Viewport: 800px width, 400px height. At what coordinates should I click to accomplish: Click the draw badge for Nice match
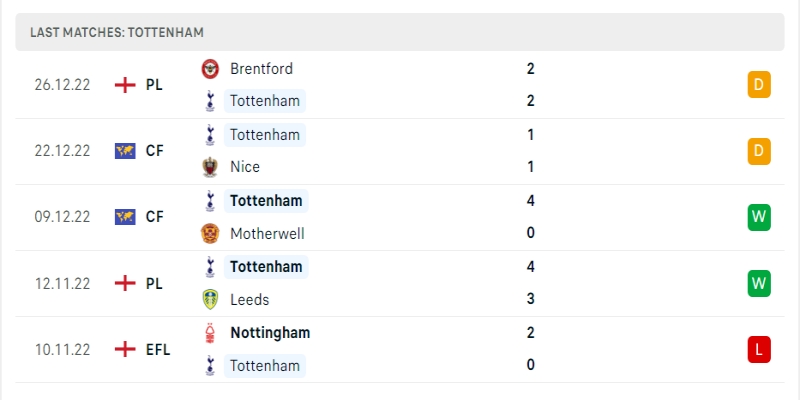coord(758,151)
